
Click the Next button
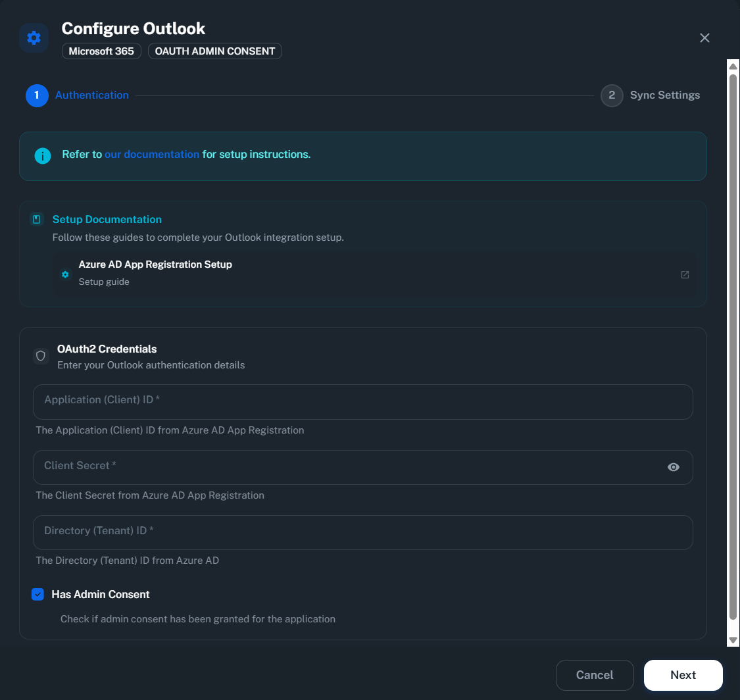(x=683, y=675)
